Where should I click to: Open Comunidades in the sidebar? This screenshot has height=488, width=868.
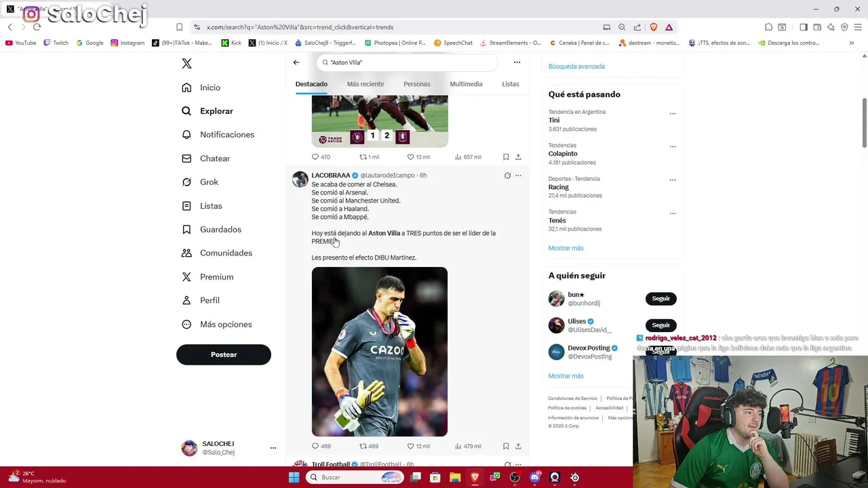pos(217,253)
